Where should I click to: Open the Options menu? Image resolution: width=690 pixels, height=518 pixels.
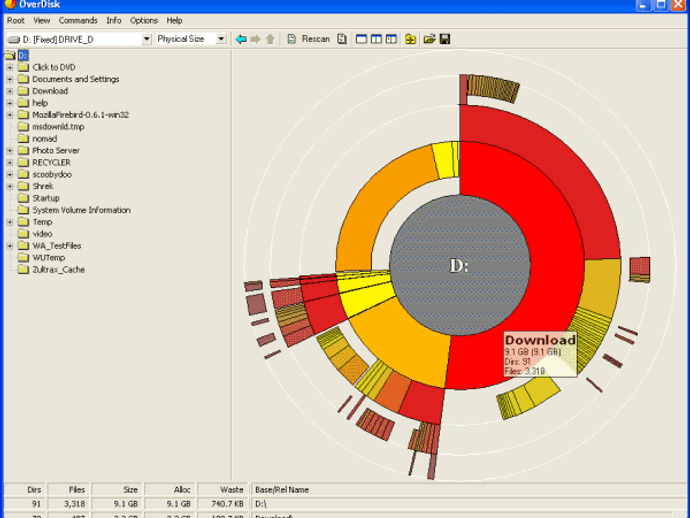(144, 20)
